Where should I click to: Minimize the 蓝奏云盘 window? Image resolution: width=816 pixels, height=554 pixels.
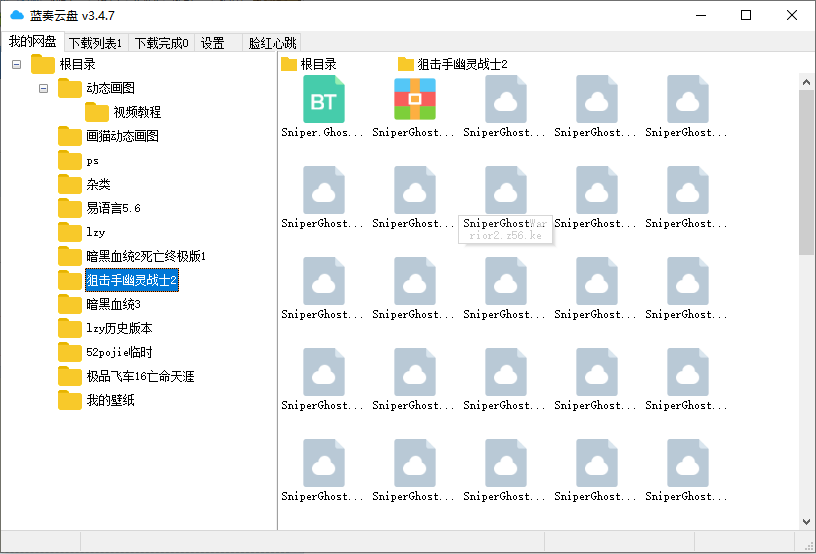[x=701, y=15]
